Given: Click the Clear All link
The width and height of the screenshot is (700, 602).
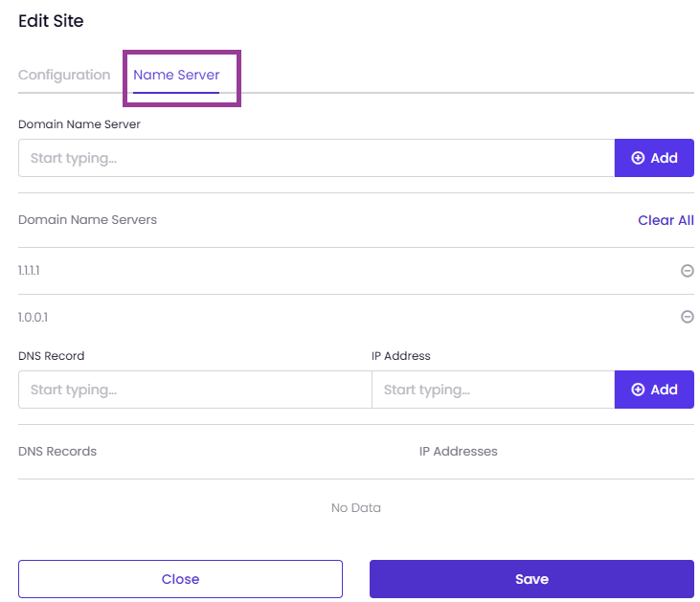Looking at the screenshot, I should [x=666, y=220].
